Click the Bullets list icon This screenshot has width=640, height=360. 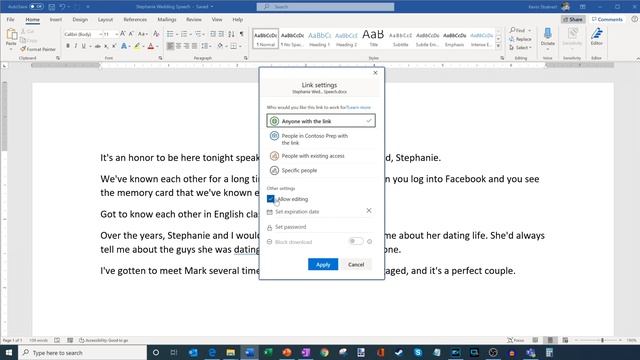(170, 34)
